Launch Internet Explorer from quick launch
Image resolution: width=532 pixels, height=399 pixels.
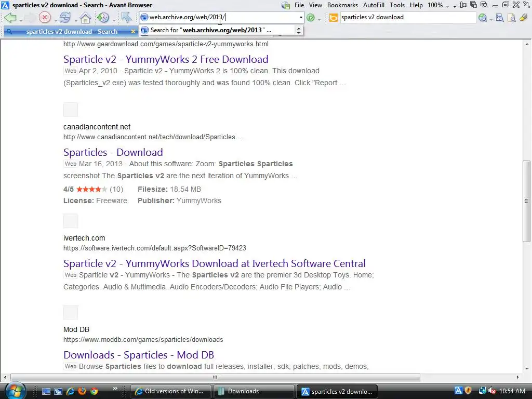[70, 391]
